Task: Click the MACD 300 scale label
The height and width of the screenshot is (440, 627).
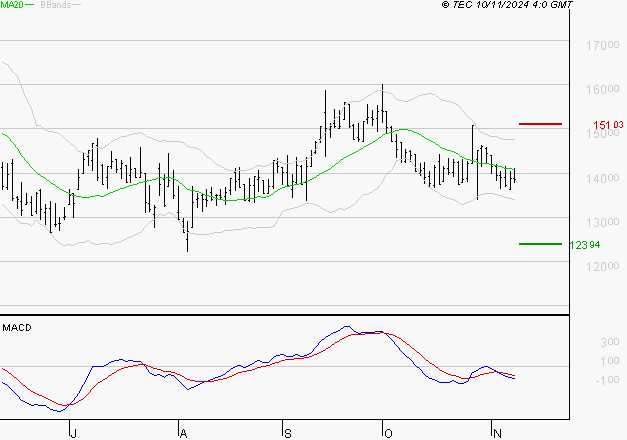Action: click(x=609, y=342)
